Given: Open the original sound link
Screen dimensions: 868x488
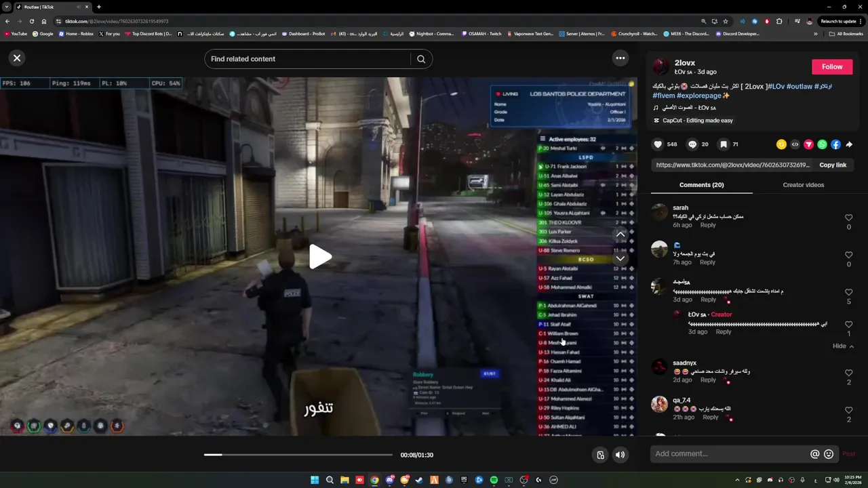Looking at the screenshot, I should coord(684,108).
